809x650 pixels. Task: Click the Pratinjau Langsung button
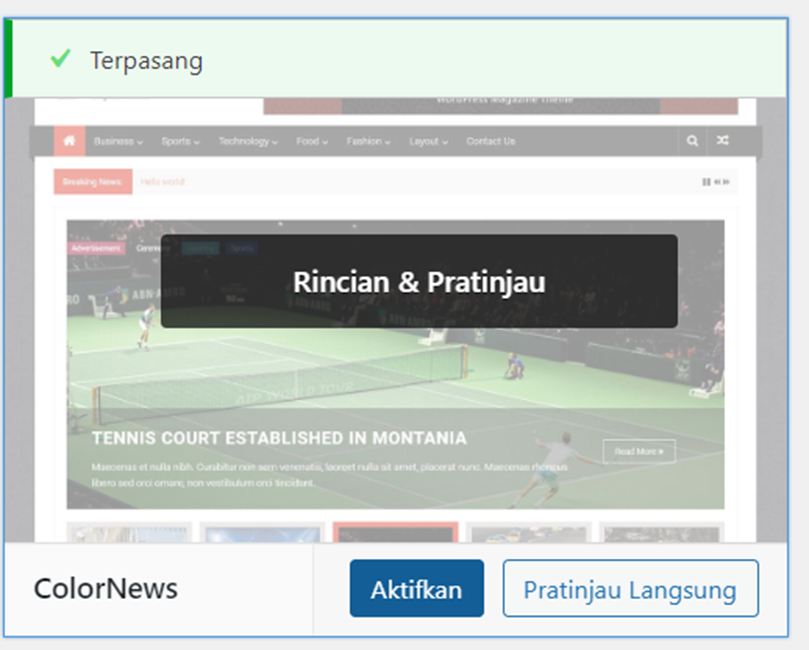pos(630,589)
